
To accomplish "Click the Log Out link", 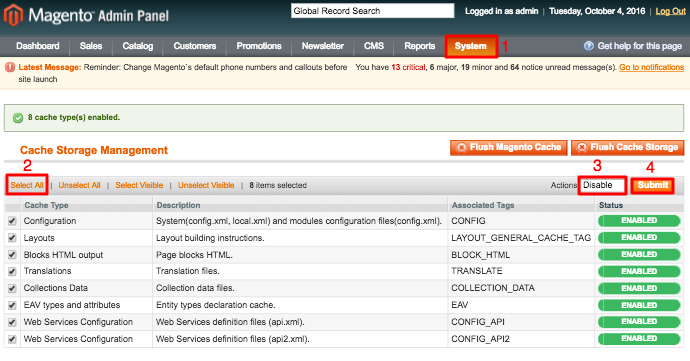I will point(671,11).
